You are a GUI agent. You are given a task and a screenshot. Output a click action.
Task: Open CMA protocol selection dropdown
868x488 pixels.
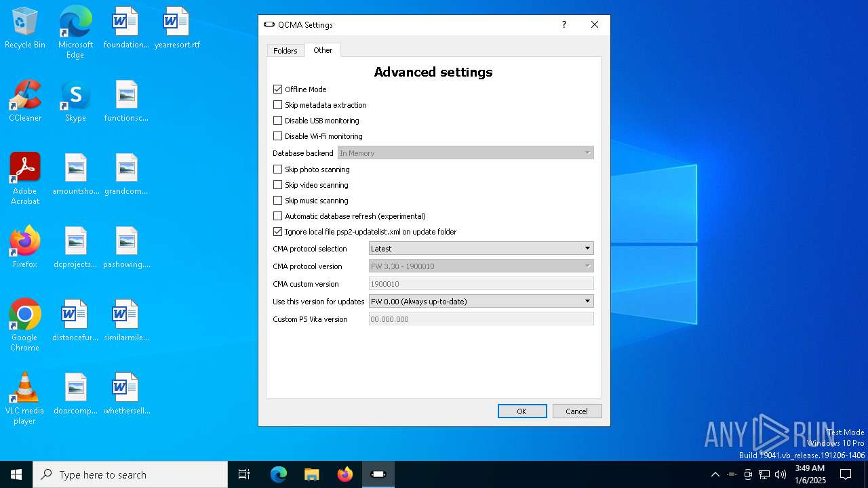[x=481, y=249]
